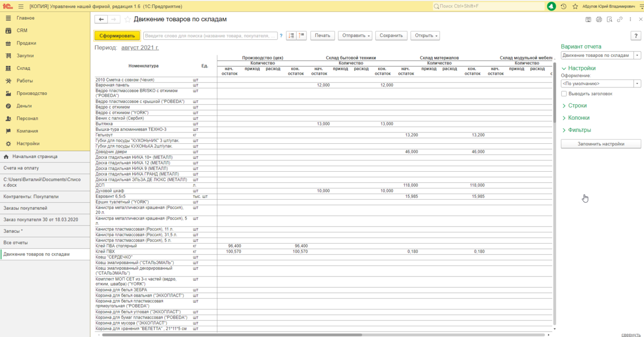The height and width of the screenshot is (337, 644).
Task: Click Настройки gear icon in sidebar
Action: pyautogui.click(x=9, y=144)
